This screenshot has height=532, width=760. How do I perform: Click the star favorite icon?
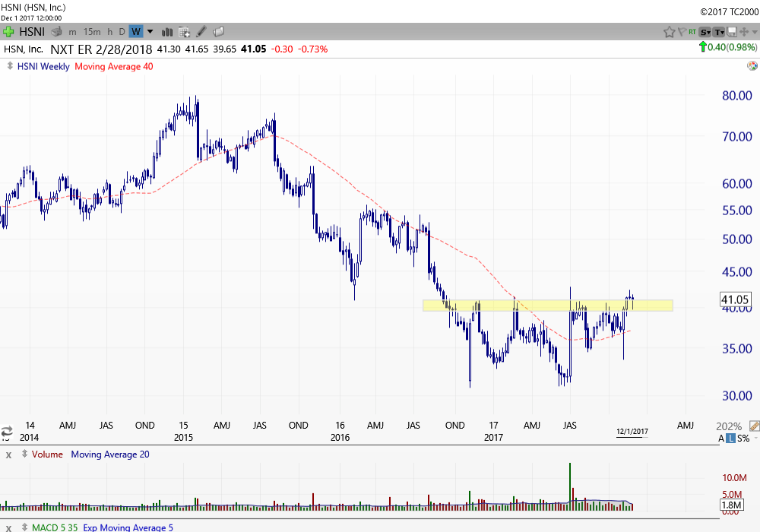point(669,31)
